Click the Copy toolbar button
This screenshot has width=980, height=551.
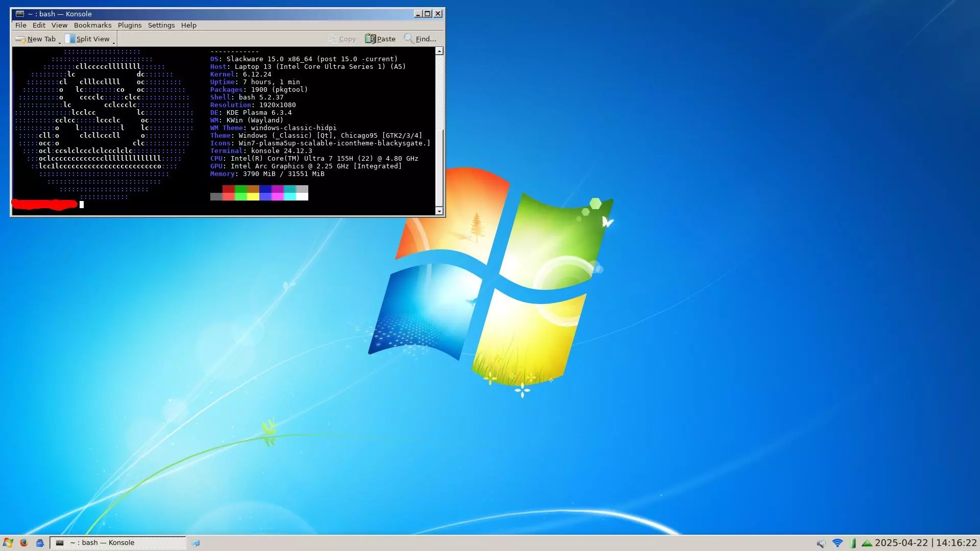[342, 39]
